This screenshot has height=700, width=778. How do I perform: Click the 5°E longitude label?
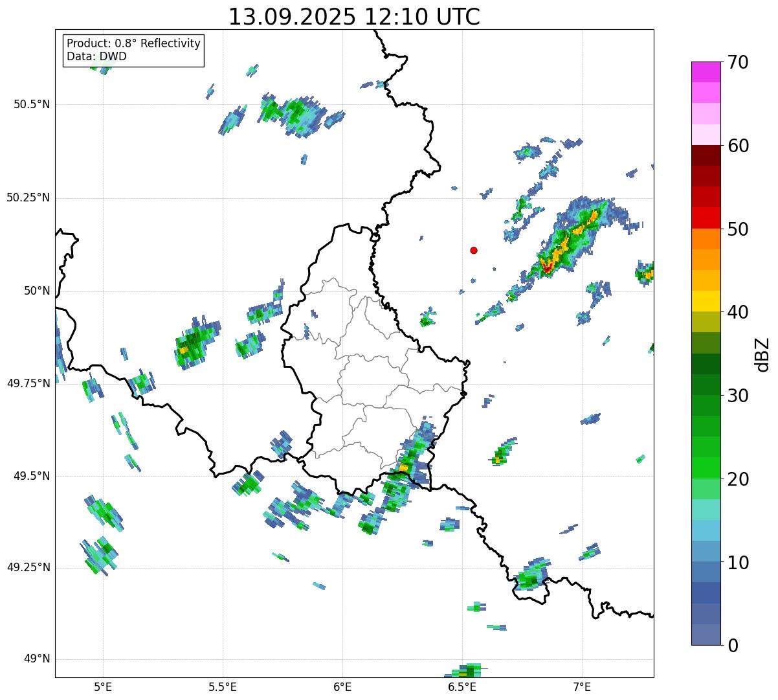tap(103, 686)
